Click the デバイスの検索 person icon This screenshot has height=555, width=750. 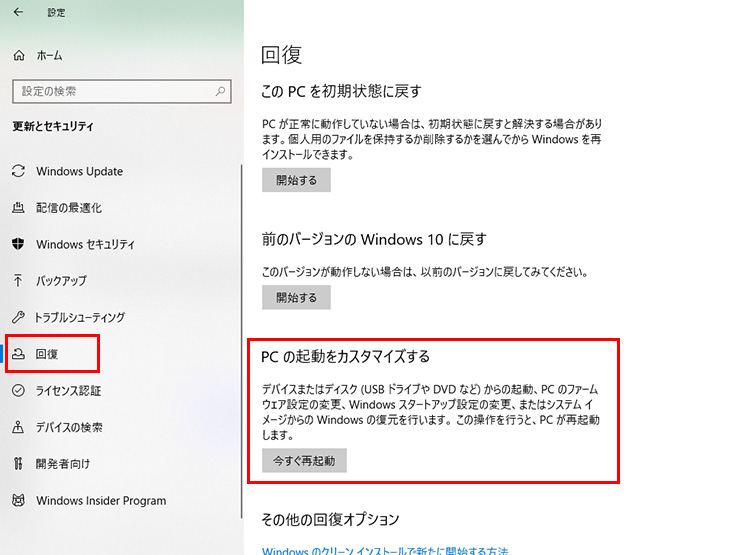[18, 428]
